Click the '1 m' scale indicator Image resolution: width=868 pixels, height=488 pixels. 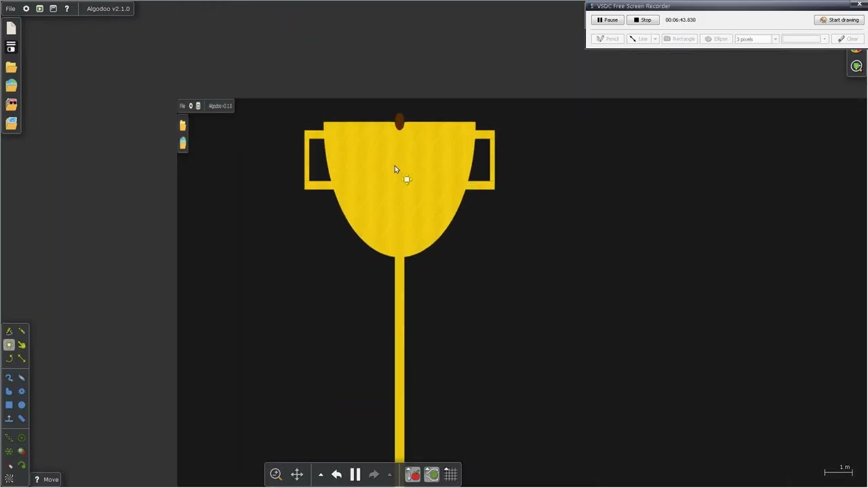838,470
